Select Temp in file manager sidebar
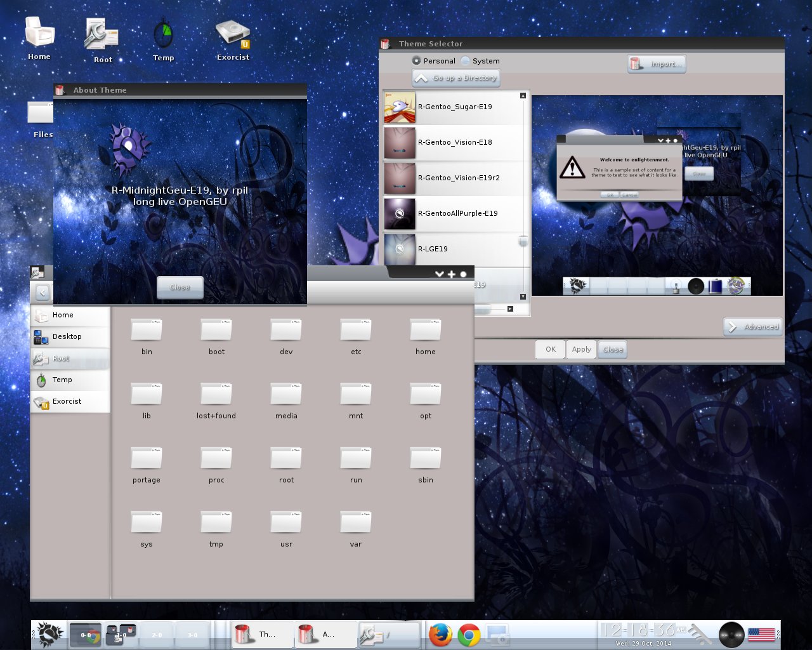Screen dimensions: 812x650 70,380
